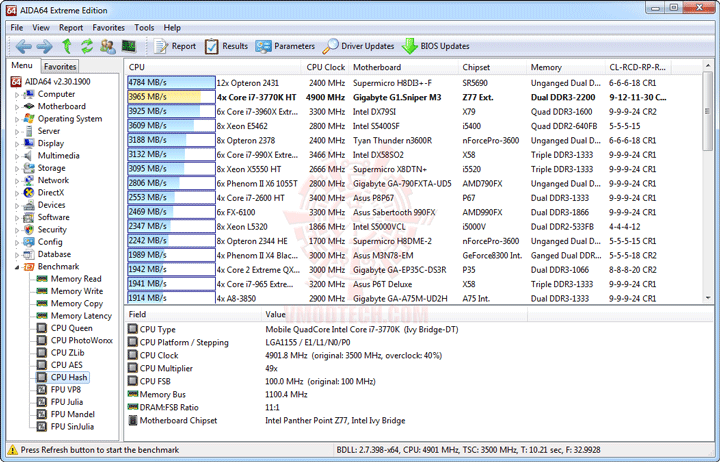Sort by the CPU Clock column header
This screenshot has height=462, width=720.
pyautogui.click(x=326, y=67)
